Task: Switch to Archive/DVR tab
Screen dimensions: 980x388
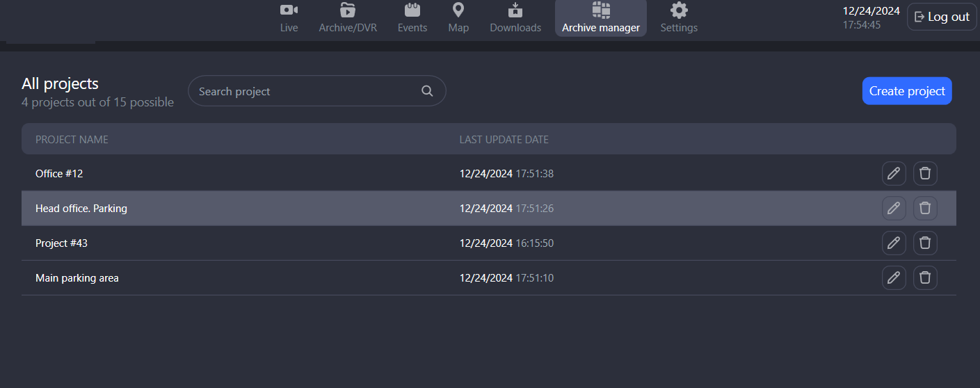Action: click(348, 18)
